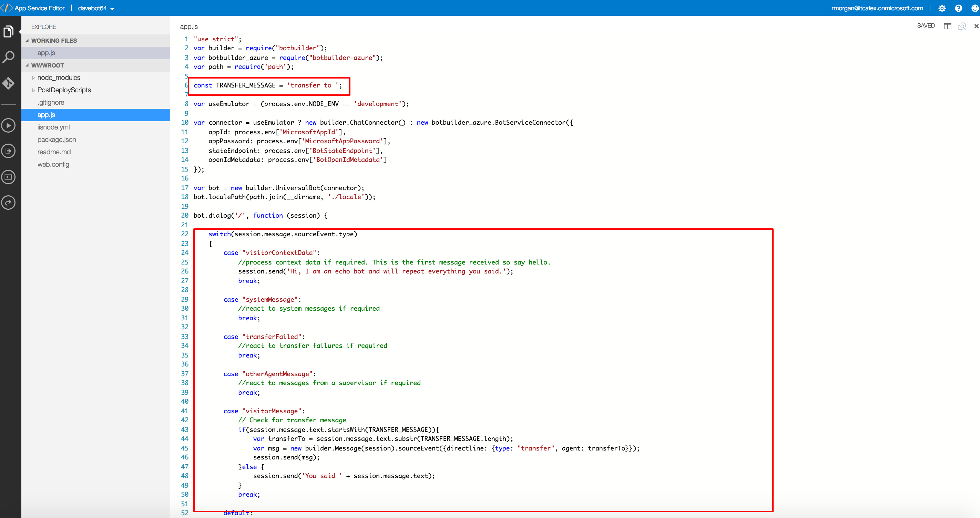Click the appPassword line 12
The image size is (980, 518).
point(299,141)
